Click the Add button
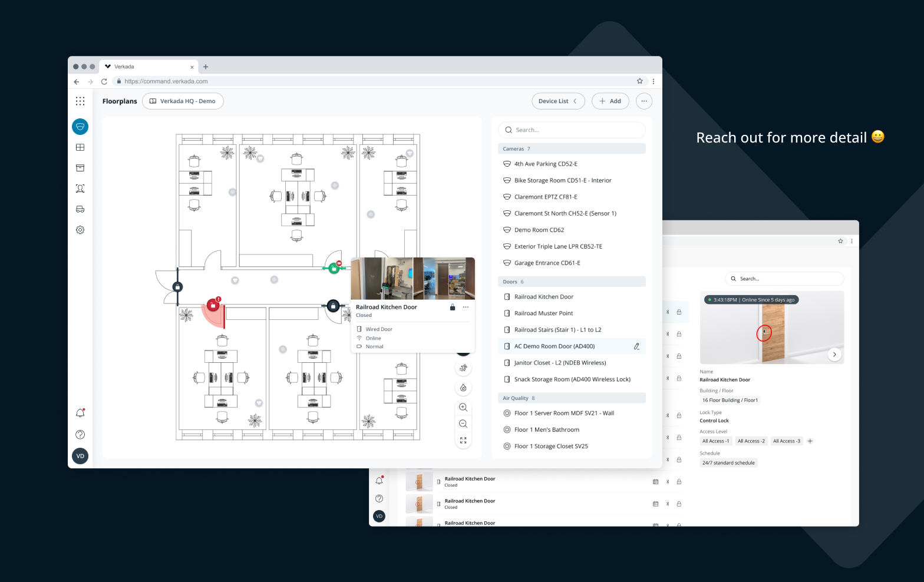 click(610, 101)
